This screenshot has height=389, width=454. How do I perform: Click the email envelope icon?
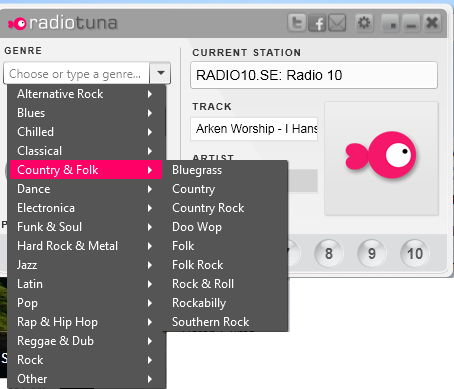pos(337,23)
